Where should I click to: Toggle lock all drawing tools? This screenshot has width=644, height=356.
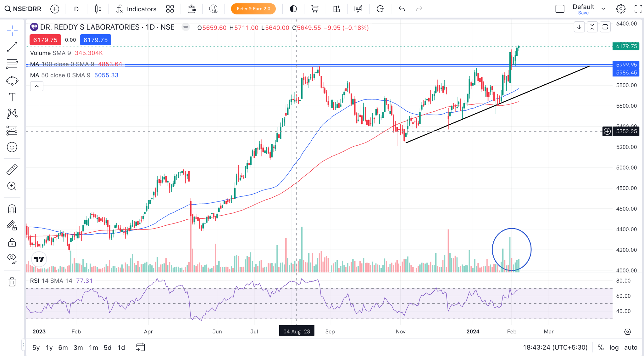click(12, 242)
